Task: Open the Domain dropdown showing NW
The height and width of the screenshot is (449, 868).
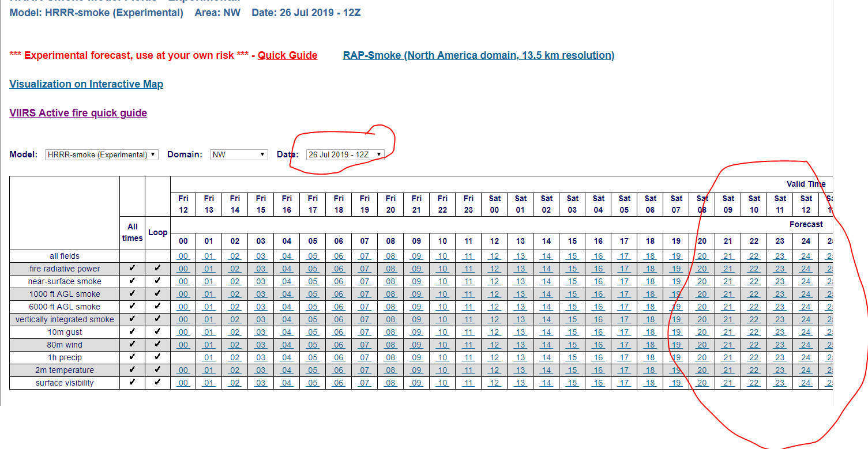Action: click(239, 154)
